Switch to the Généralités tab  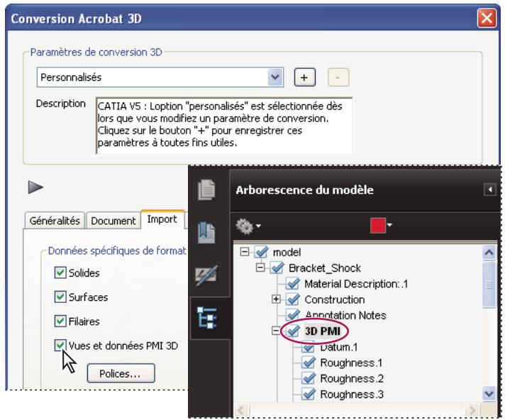55,221
